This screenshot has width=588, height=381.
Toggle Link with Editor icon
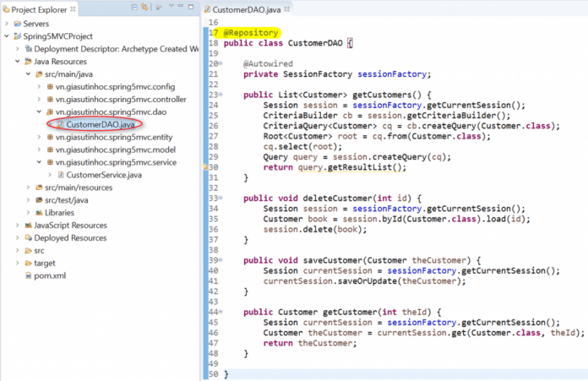coord(144,8)
